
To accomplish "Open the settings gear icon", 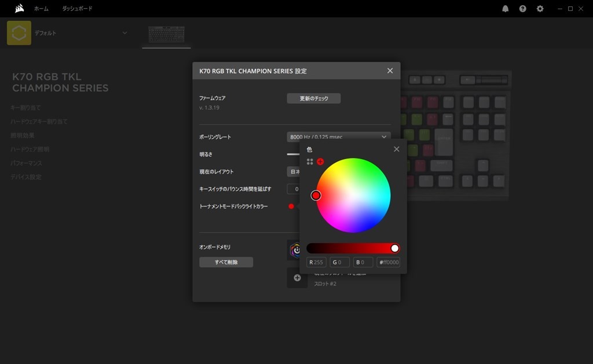I will coord(540,9).
